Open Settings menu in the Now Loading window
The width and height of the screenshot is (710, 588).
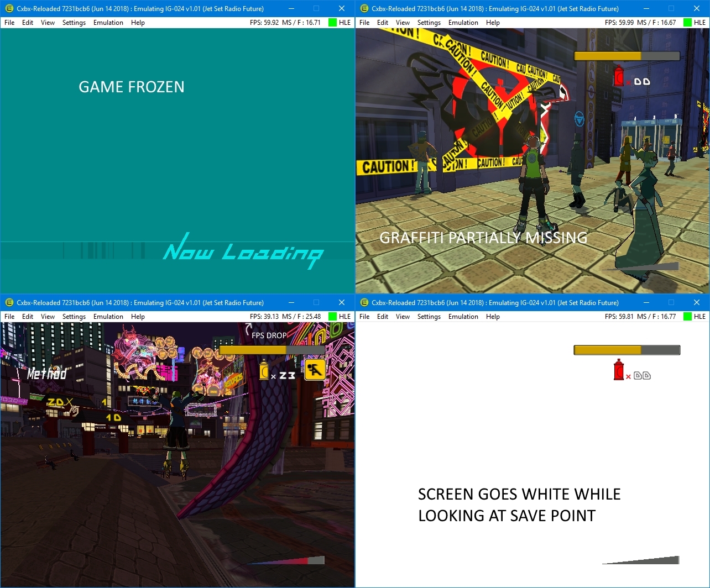pos(74,23)
